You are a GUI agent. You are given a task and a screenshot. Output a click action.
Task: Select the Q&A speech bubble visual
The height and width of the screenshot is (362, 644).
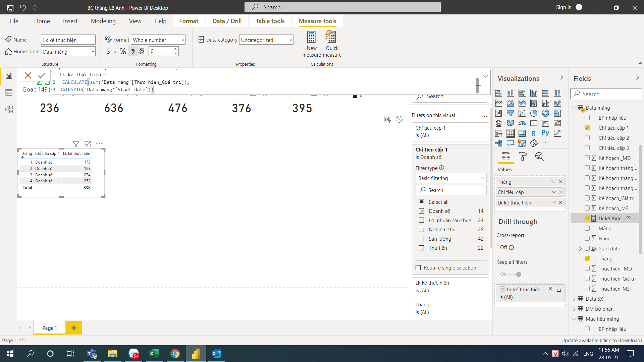coord(510,143)
